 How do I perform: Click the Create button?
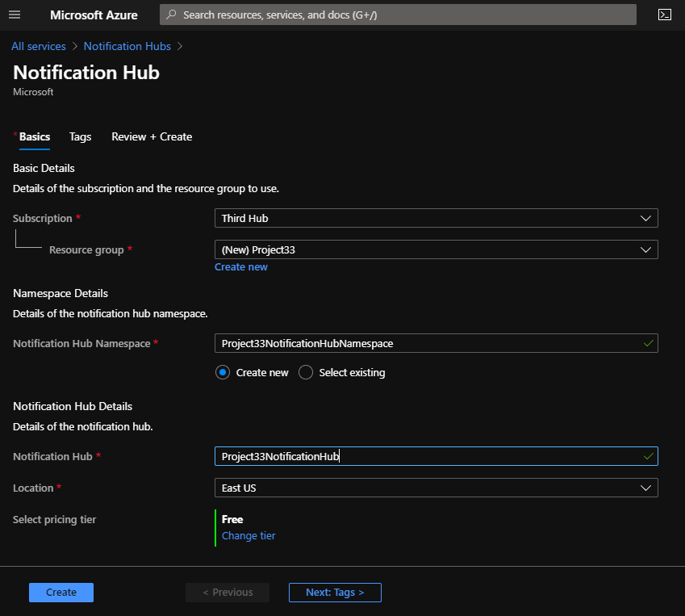click(x=61, y=593)
